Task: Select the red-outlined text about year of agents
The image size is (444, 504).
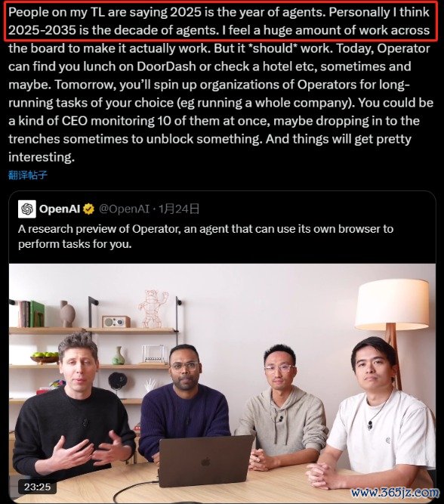Action: [x=220, y=21]
